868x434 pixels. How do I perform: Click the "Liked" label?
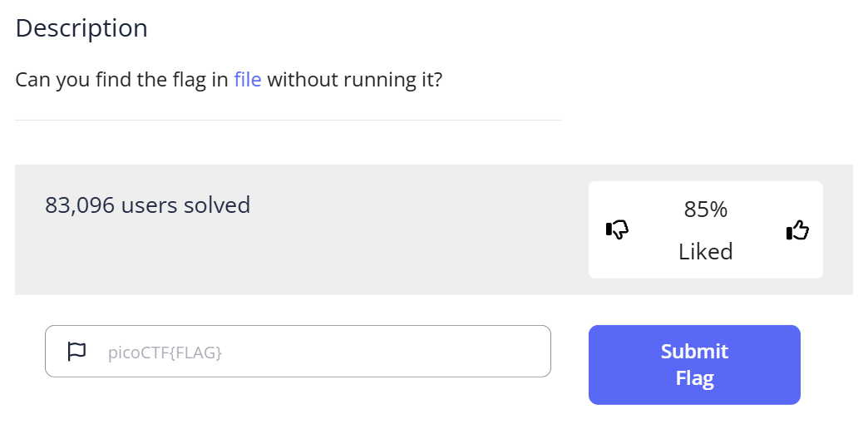pyautogui.click(x=705, y=251)
